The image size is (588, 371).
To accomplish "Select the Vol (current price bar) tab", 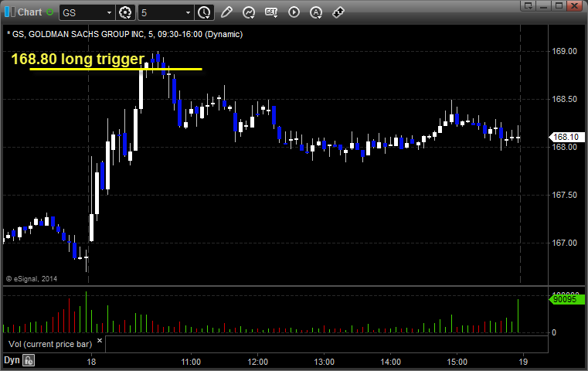I will coord(50,344).
